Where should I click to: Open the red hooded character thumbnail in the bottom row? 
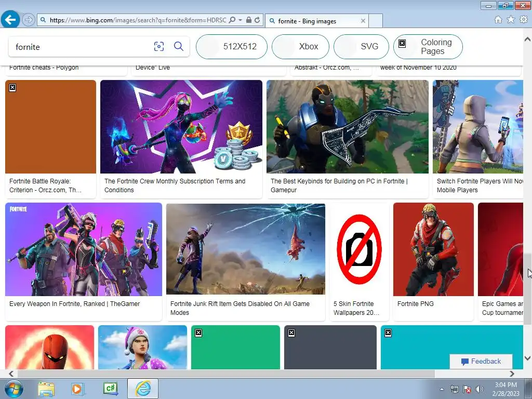49,347
